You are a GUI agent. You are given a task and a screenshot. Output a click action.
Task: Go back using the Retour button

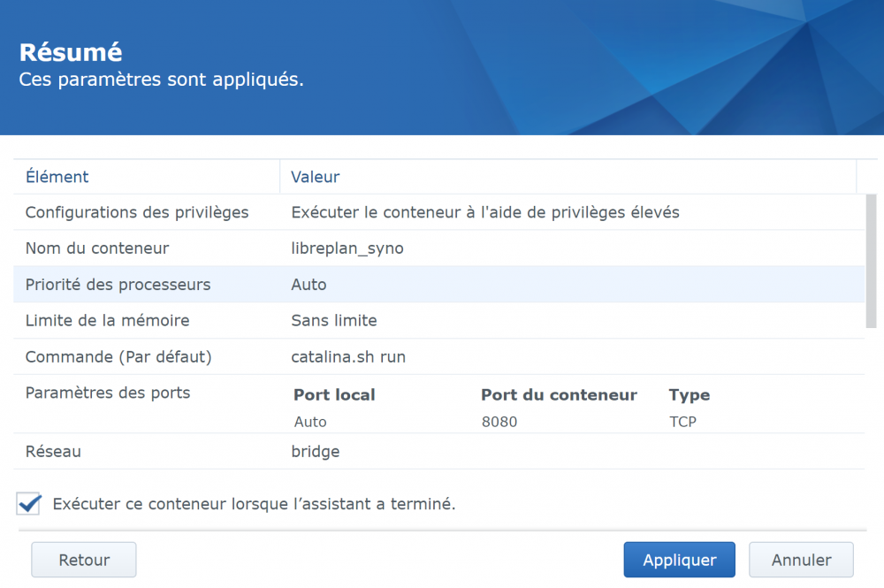[x=84, y=560]
